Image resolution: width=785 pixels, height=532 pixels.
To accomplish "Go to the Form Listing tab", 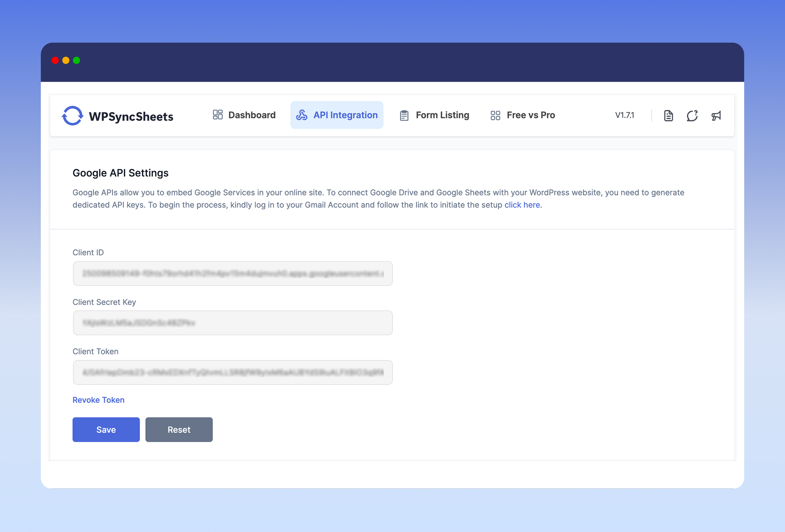I will point(434,115).
